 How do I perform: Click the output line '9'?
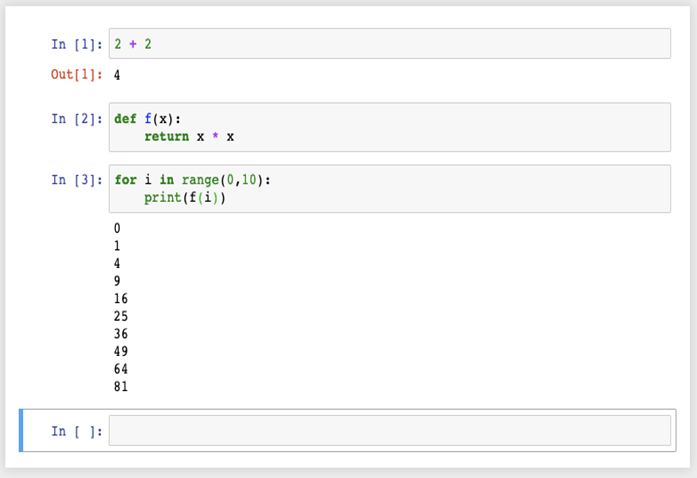tap(117, 281)
